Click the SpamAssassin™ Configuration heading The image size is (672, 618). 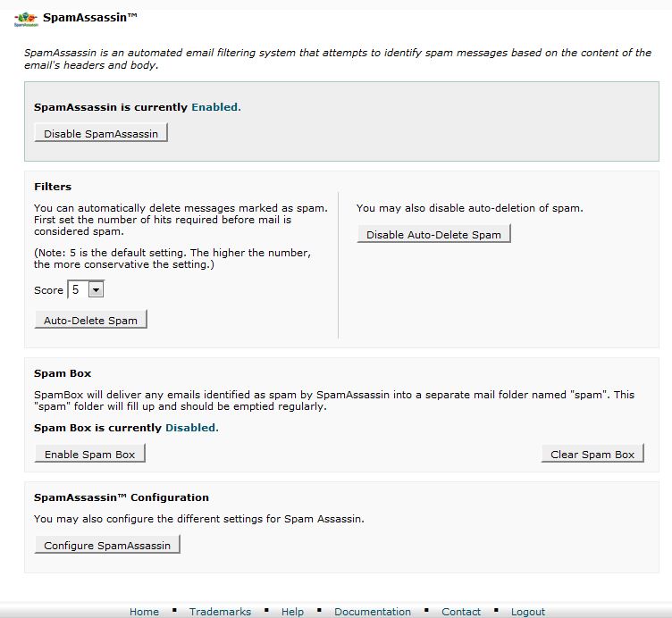122,497
